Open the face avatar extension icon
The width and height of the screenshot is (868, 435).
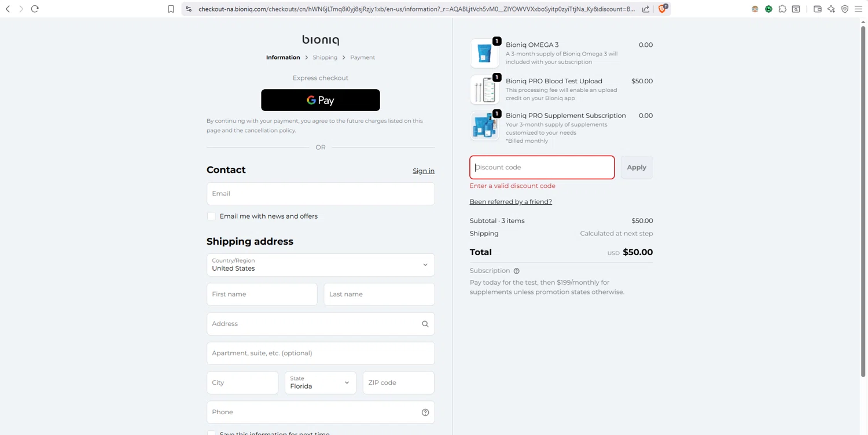[x=755, y=9]
